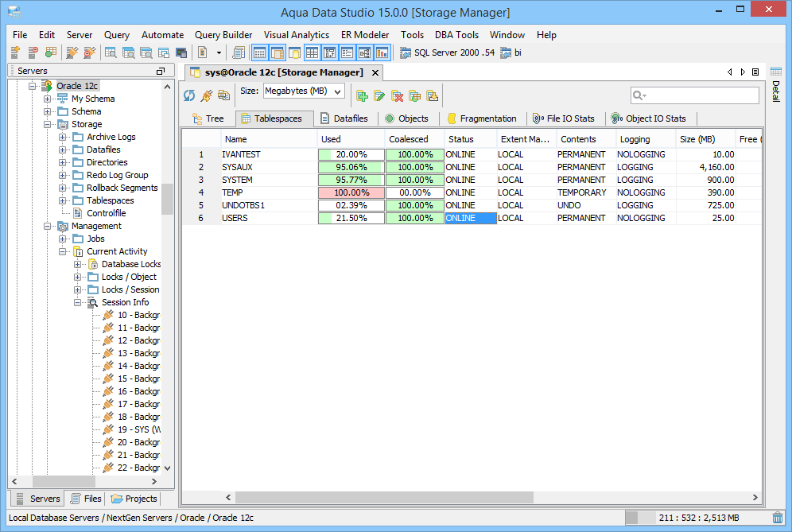Select the IVANTEST tablespace name cell

(x=270, y=154)
